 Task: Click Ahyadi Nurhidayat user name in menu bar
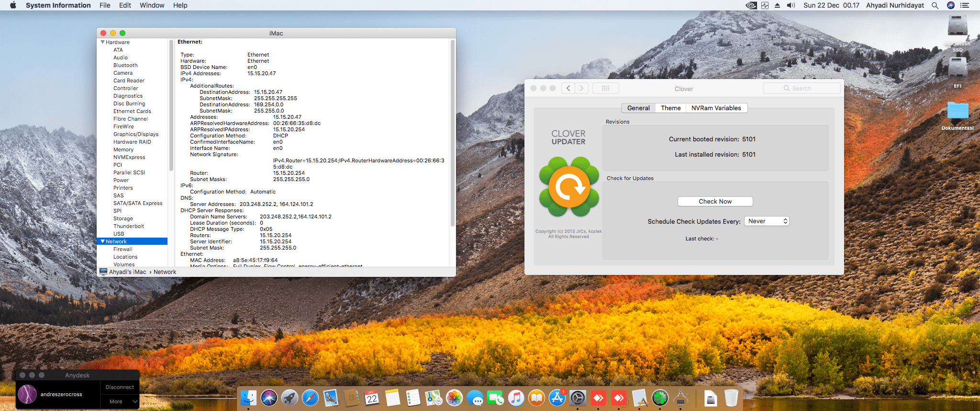pyautogui.click(x=895, y=5)
